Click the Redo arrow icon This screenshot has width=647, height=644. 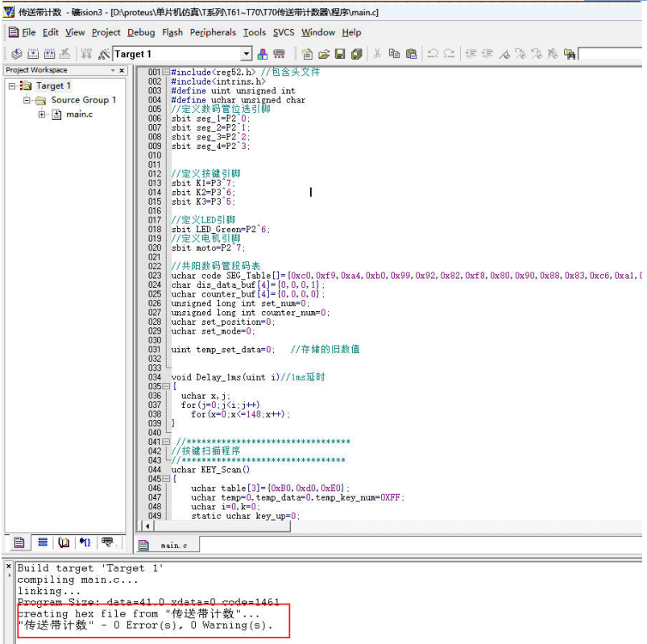point(449,53)
